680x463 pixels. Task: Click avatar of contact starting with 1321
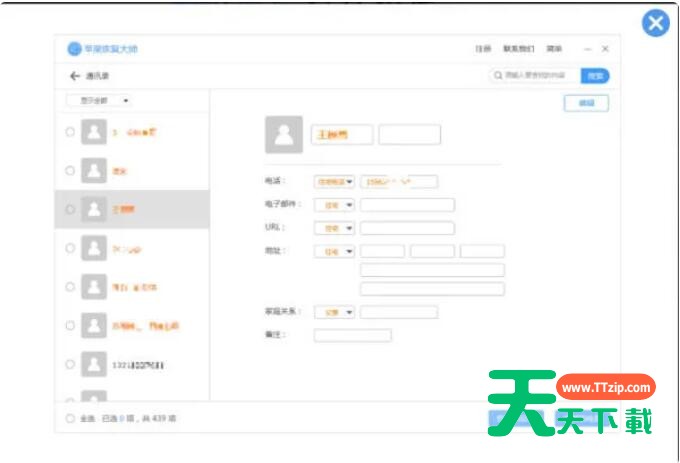pos(94,364)
